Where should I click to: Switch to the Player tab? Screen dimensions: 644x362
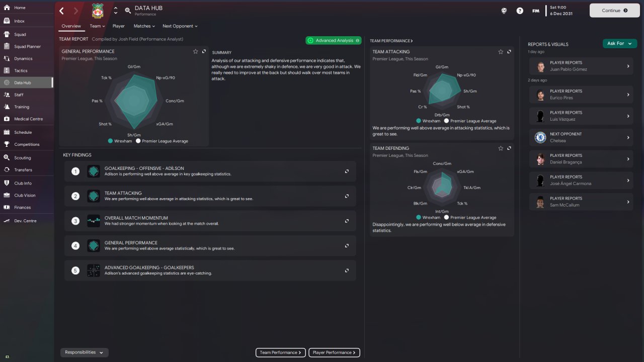point(119,26)
